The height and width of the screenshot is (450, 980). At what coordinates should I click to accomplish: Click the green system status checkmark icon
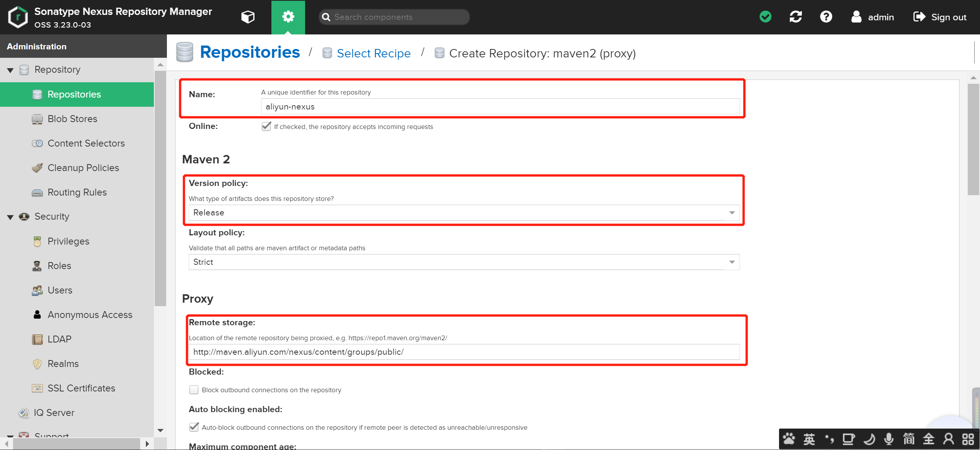coord(765,17)
